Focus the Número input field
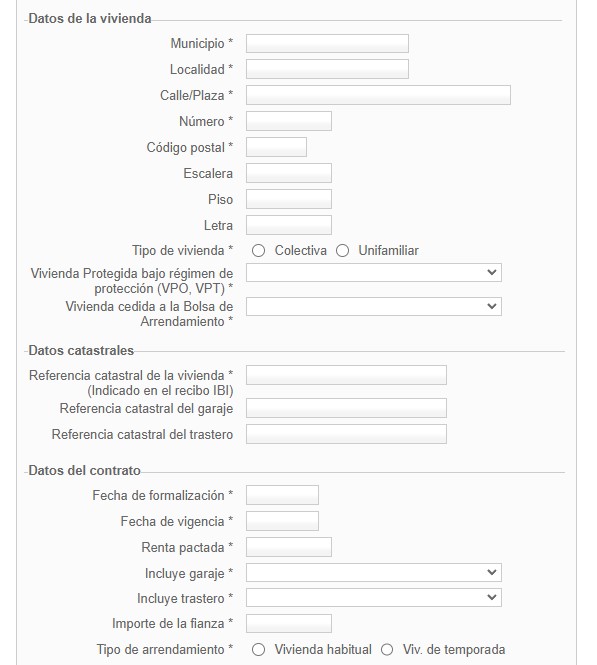 click(289, 121)
